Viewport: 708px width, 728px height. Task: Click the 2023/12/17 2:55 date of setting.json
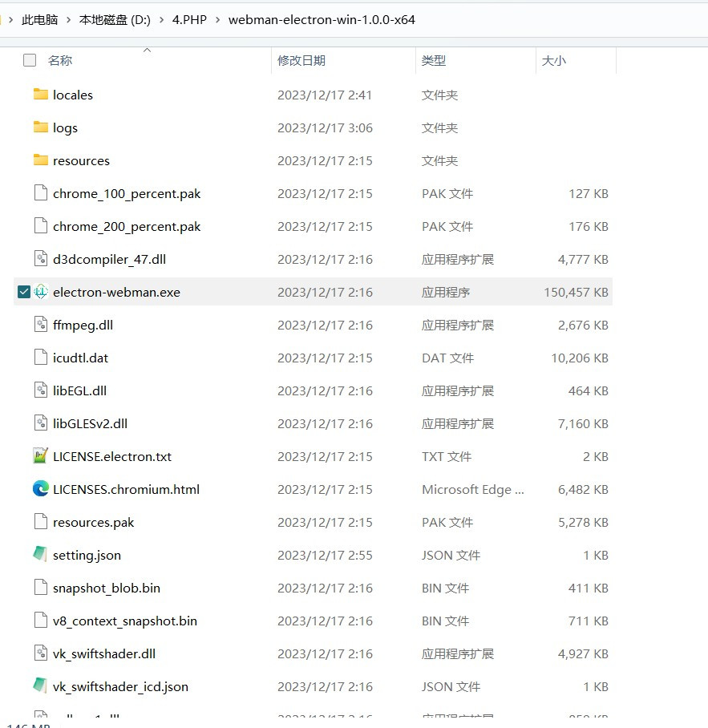point(325,556)
